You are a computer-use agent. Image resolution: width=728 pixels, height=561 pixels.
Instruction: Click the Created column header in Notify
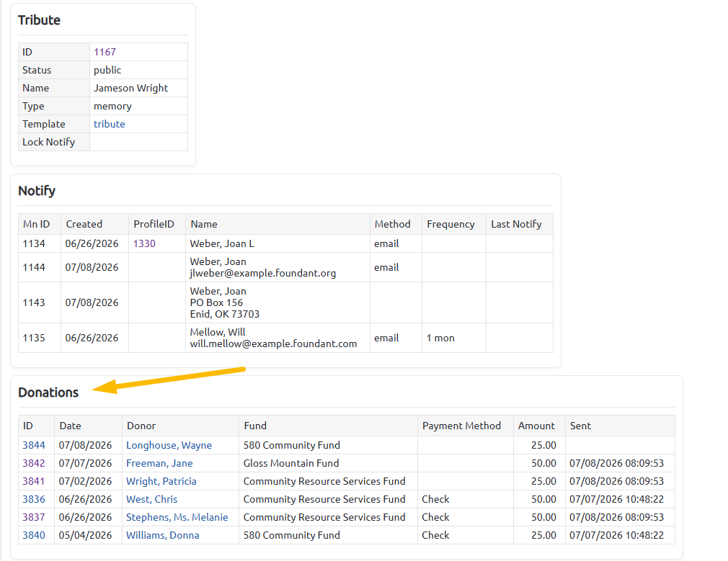84,224
